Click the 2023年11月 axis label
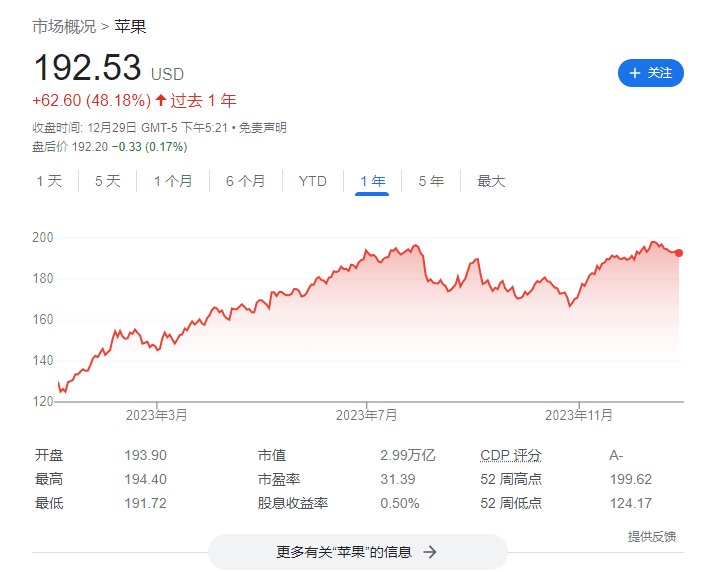 tap(578, 415)
